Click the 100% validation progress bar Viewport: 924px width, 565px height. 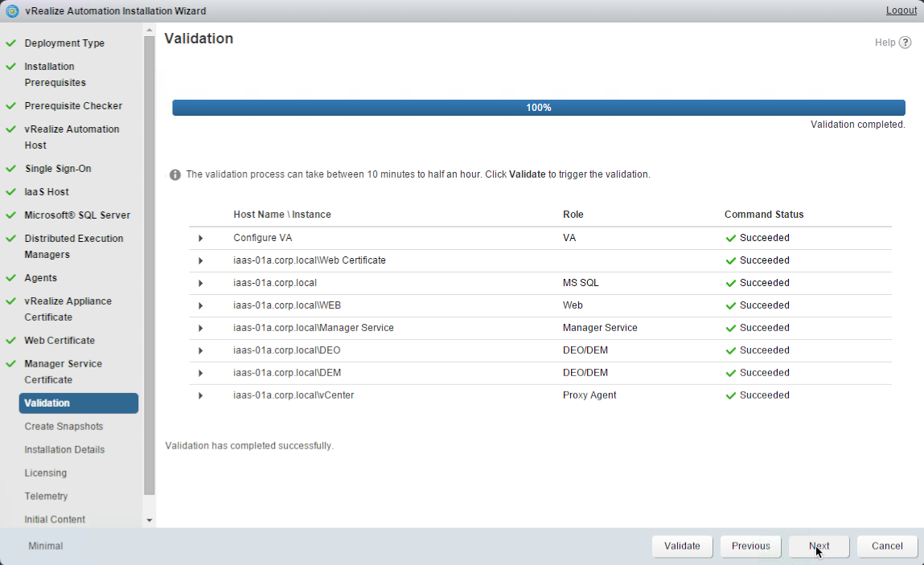point(539,108)
